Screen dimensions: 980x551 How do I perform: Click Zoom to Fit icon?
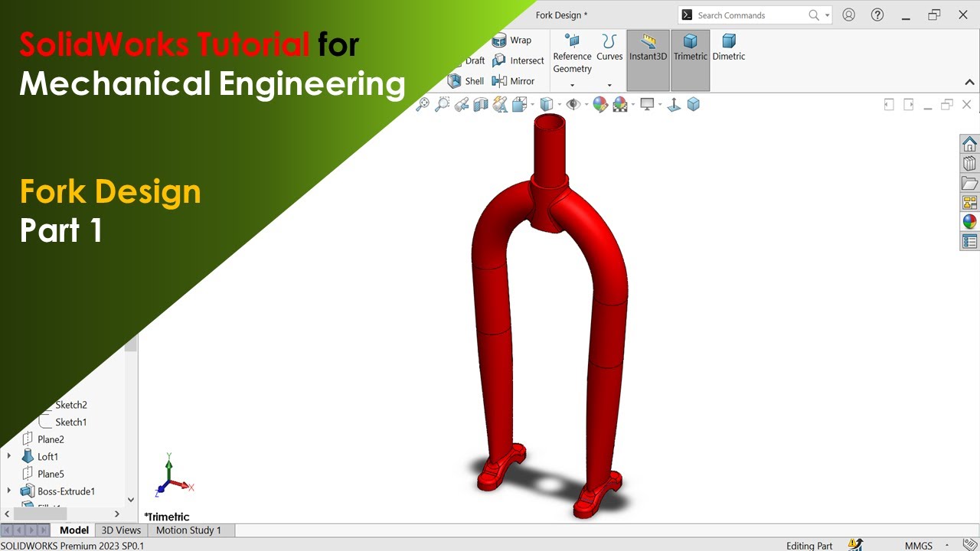pyautogui.click(x=423, y=105)
